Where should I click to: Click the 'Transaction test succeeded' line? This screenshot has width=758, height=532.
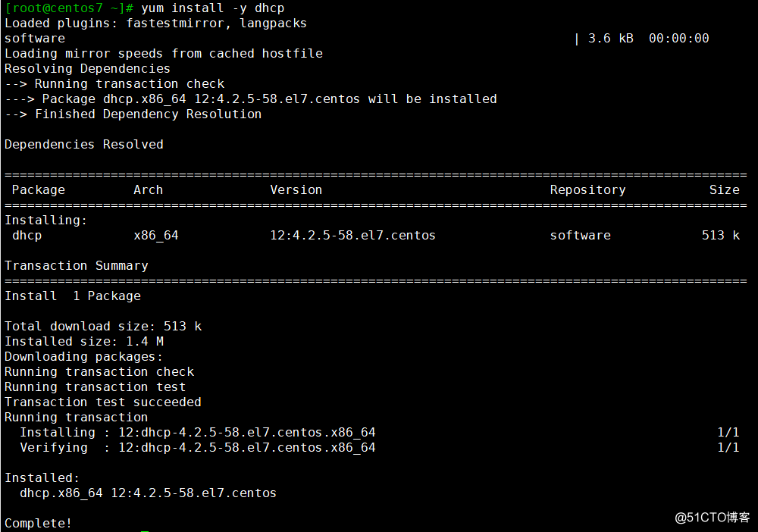tap(103, 402)
